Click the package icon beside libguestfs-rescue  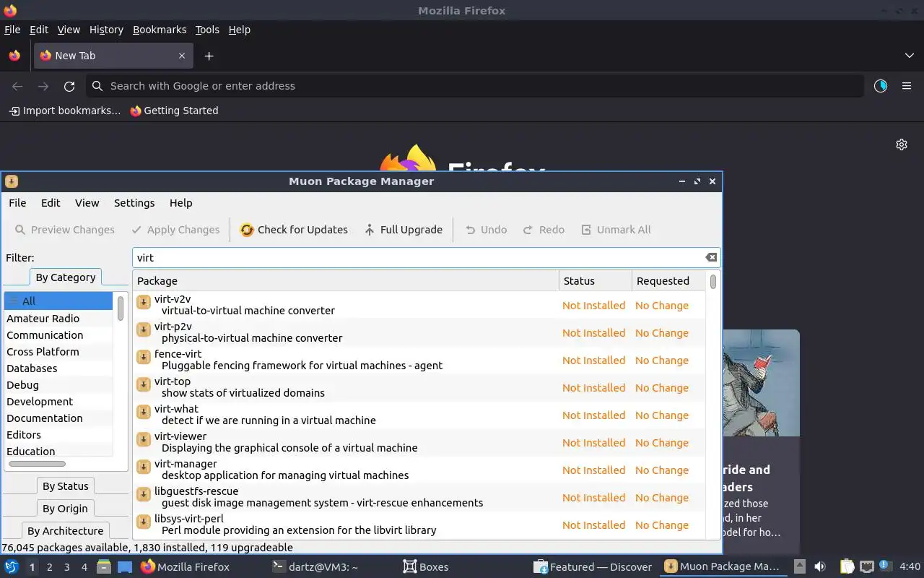pyautogui.click(x=144, y=494)
